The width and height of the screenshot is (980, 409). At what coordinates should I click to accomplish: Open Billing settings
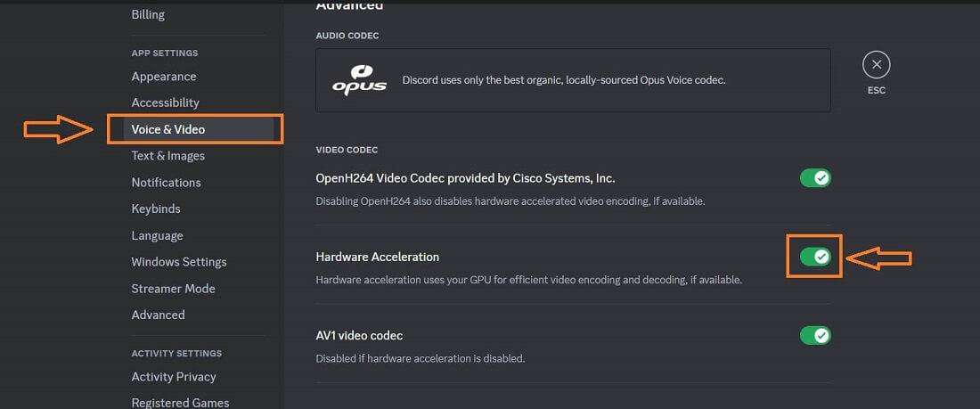(148, 14)
